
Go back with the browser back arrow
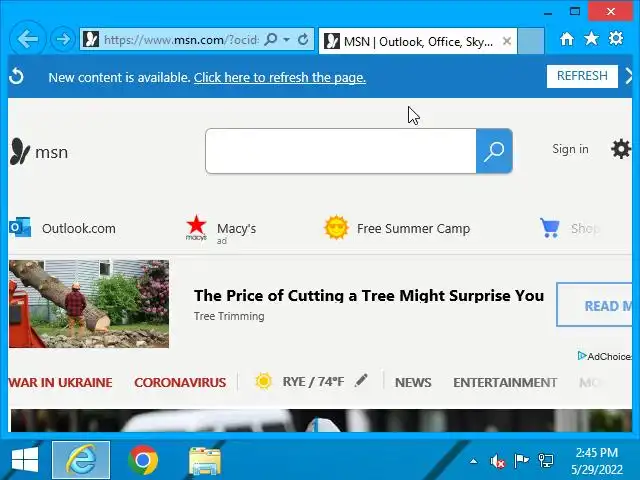coord(27,39)
